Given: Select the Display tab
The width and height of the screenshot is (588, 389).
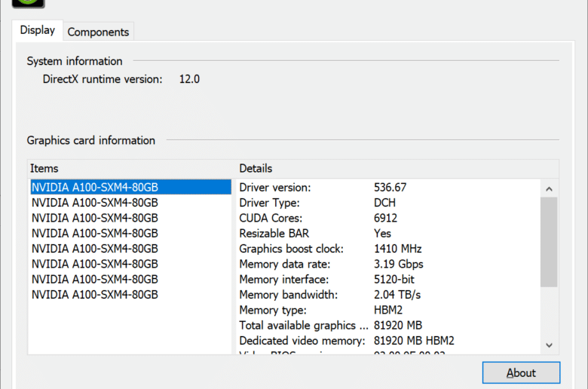Looking at the screenshot, I should click(x=38, y=30).
